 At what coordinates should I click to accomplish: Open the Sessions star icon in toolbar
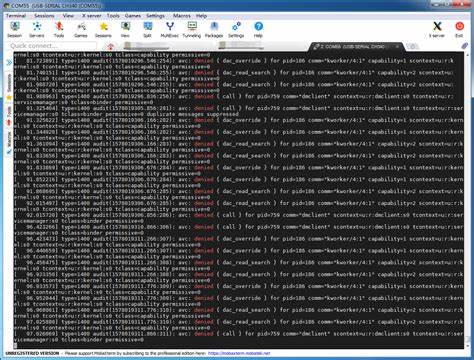tap(103, 29)
